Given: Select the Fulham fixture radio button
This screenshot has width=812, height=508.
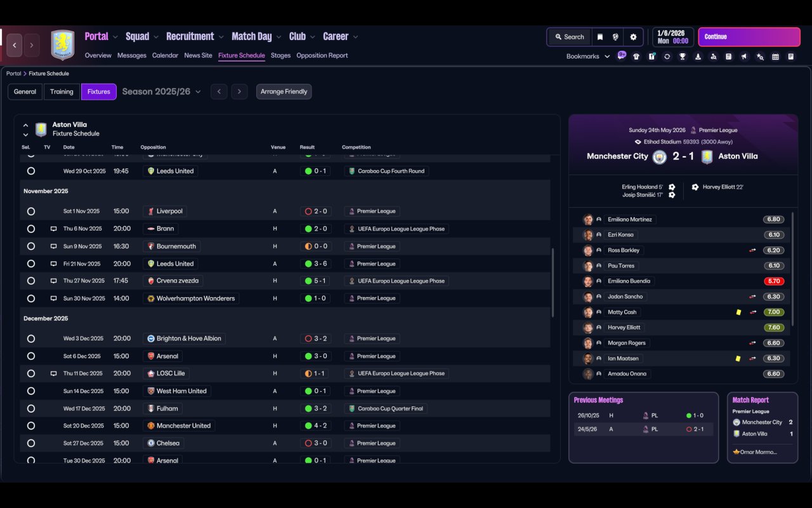Looking at the screenshot, I should pos(31,409).
